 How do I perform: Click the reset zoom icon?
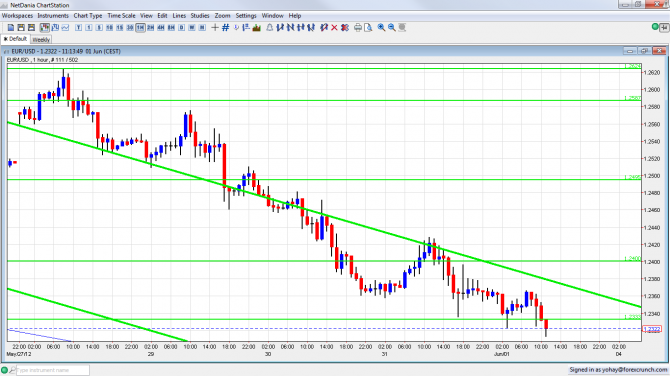(x=402, y=28)
